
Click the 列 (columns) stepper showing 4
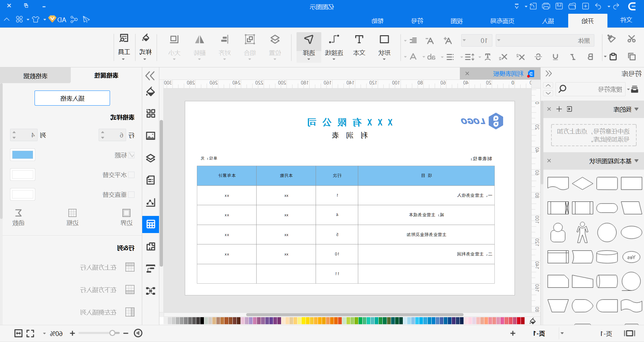tap(23, 135)
